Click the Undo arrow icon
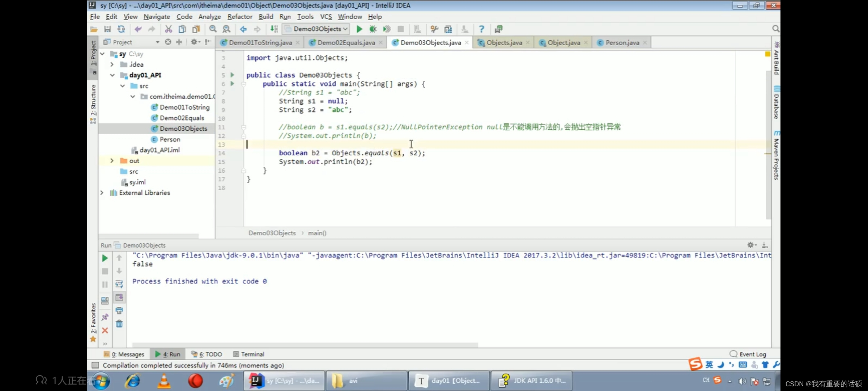 pyautogui.click(x=138, y=29)
